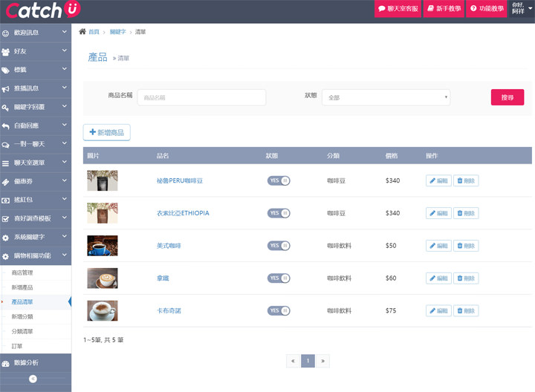
Task: Click the 商品名稱 search input field
Action: click(201, 97)
